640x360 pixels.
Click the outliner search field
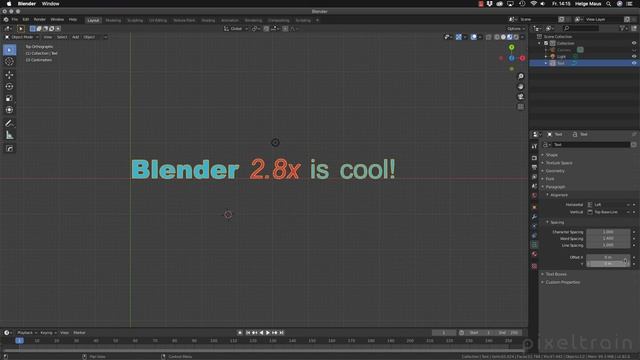click(x=581, y=28)
